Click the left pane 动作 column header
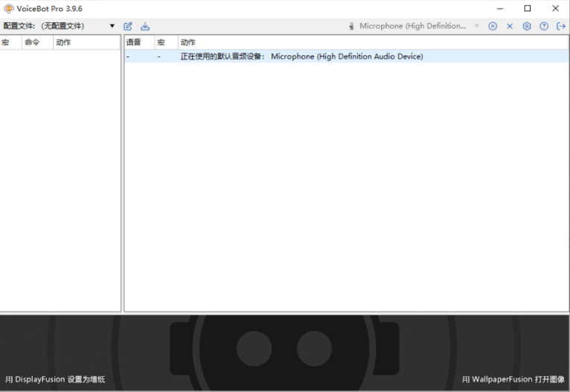Image resolution: width=570 pixels, height=392 pixels. pyautogui.click(x=86, y=42)
